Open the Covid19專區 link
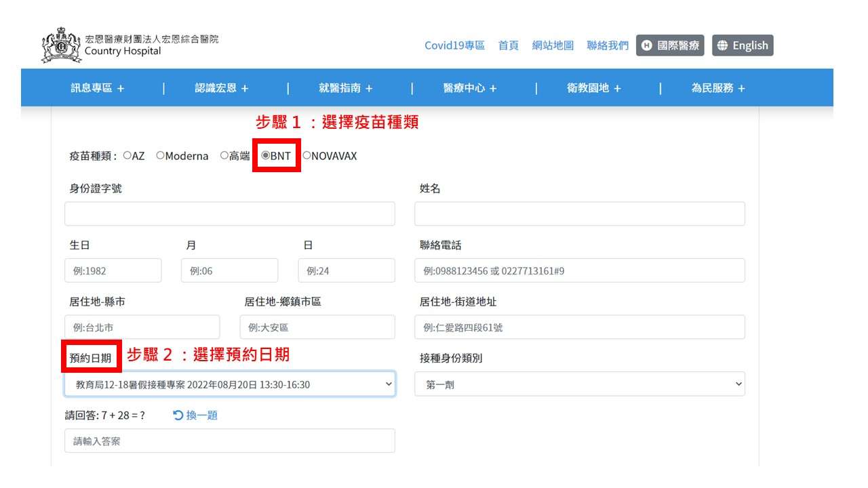Viewport: 868px width, 488px height. coord(454,45)
